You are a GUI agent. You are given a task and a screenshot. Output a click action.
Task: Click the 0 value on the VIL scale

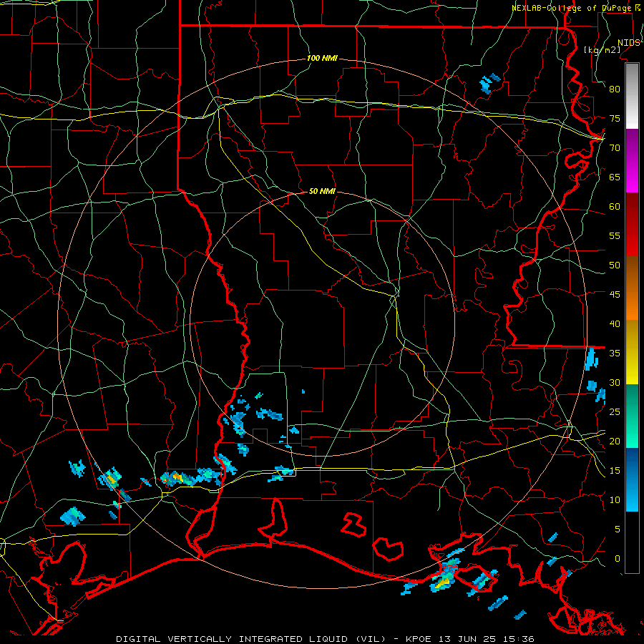(618, 559)
